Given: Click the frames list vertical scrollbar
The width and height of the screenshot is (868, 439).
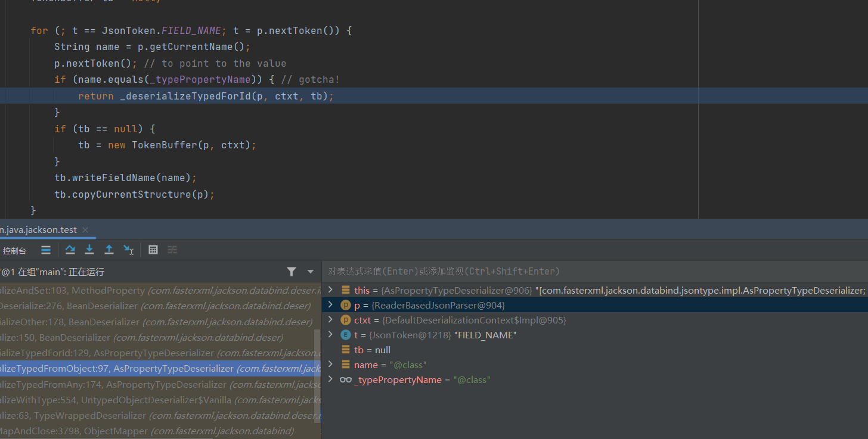Looking at the screenshot, I should coord(318,375).
